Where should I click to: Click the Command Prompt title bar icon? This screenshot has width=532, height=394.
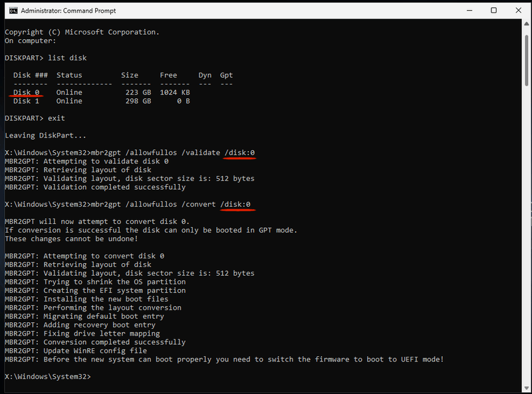click(x=13, y=11)
